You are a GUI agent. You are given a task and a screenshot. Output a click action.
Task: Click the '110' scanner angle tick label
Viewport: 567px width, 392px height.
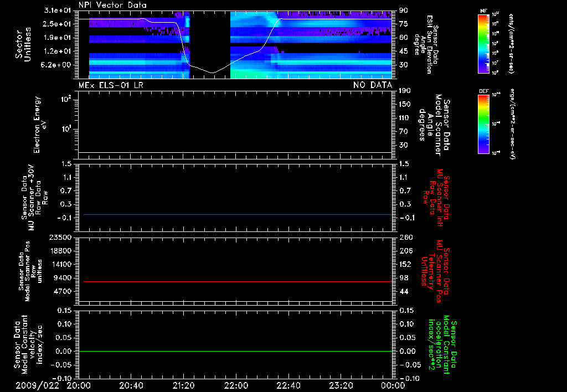click(x=405, y=118)
